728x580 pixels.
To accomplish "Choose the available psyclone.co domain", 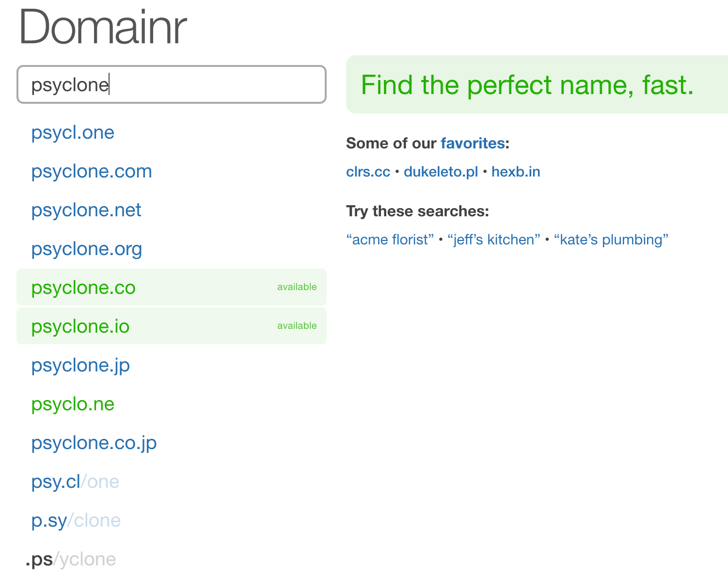I will click(172, 287).
